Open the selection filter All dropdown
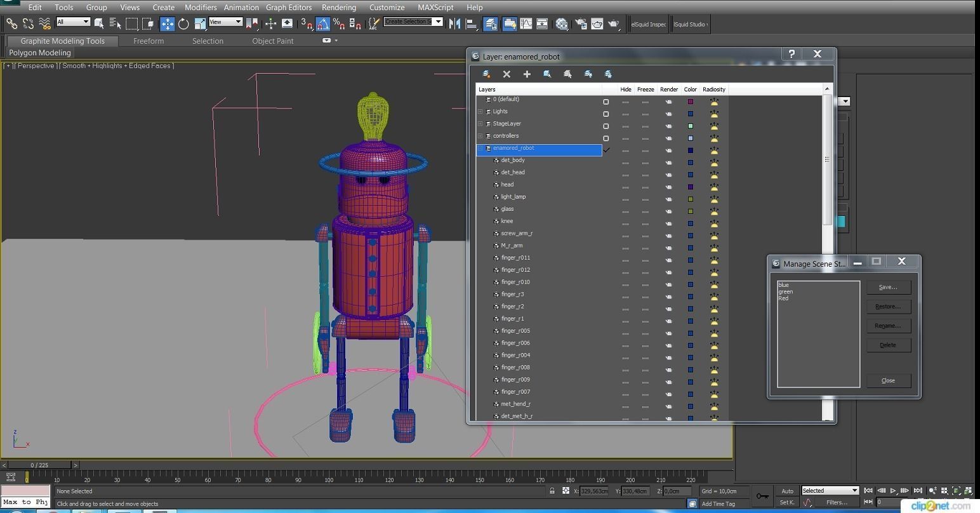 [x=73, y=22]
